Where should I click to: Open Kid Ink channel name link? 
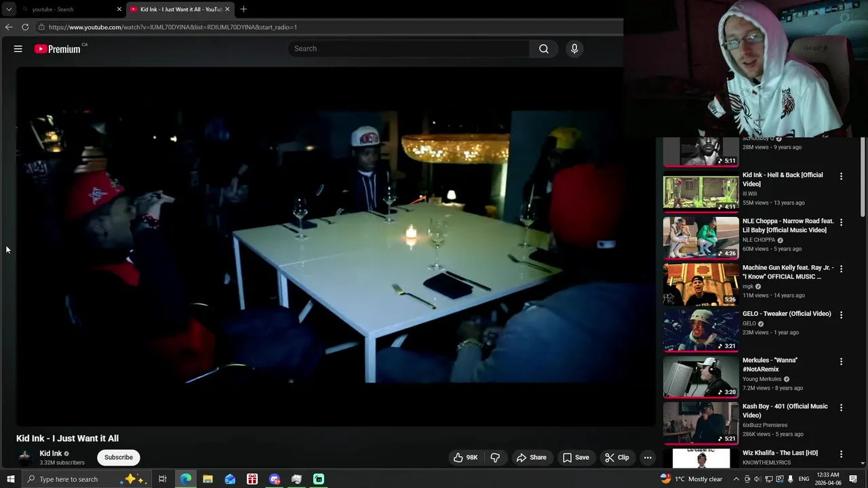pos(51,453)
